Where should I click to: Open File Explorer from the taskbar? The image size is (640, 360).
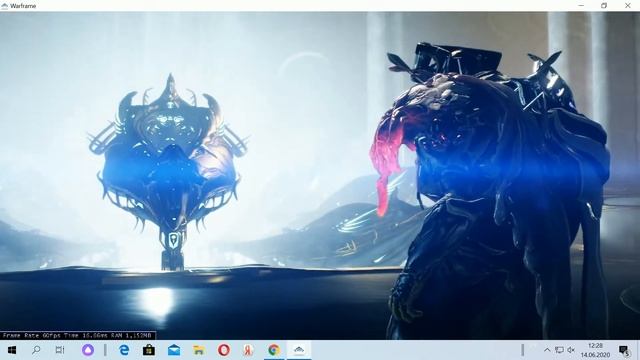click(x=199, y=350)
